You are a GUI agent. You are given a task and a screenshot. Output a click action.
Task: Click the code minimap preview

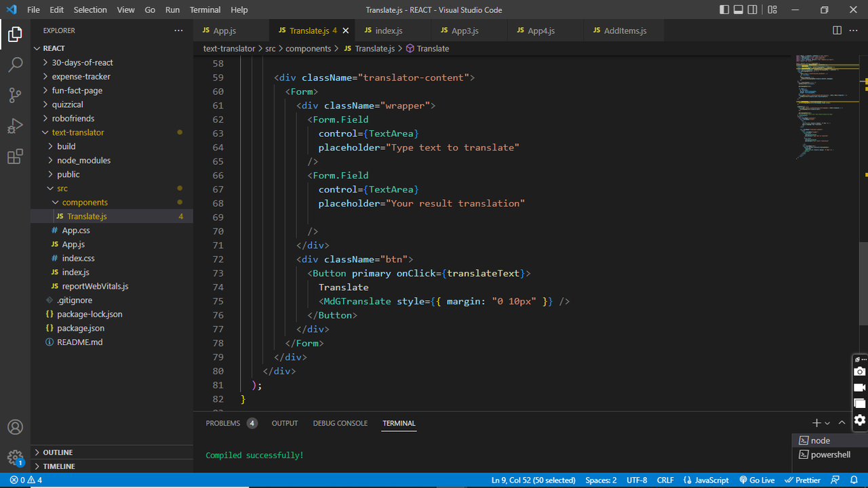[x=826, y=108]
